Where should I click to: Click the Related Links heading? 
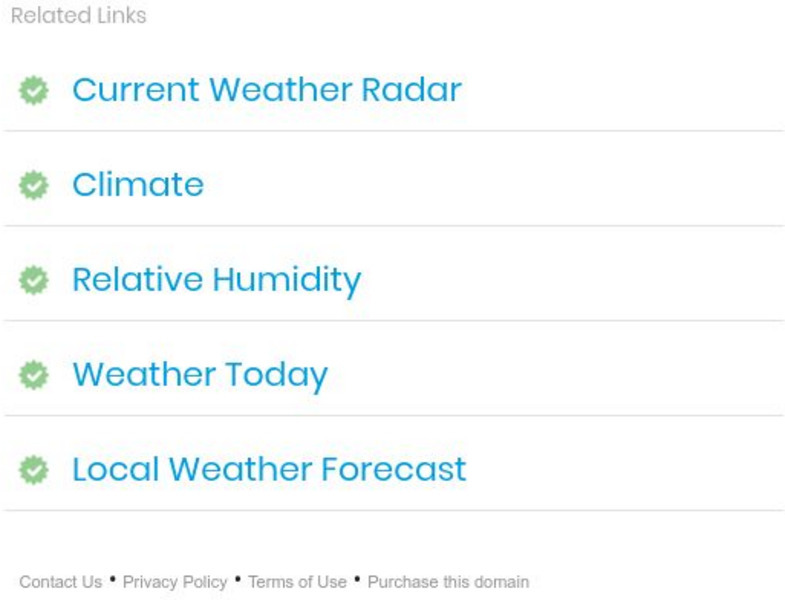[x=78, y=16]
